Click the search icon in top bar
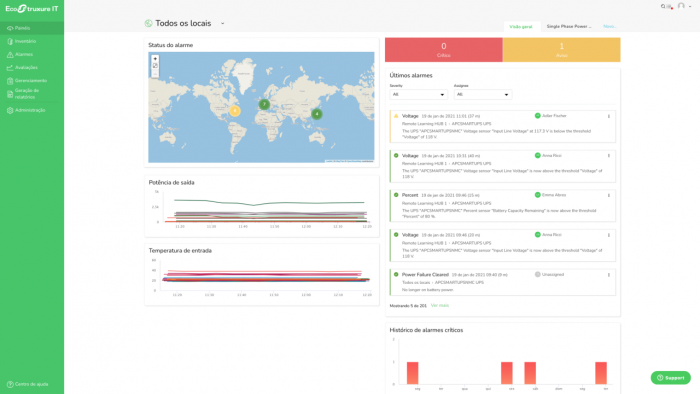The image size is (700, 394). [663, 6]
